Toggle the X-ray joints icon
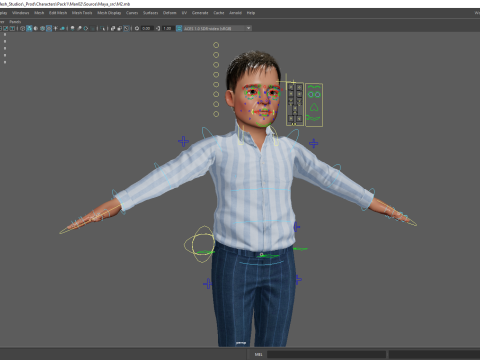Screen dimensions: 480x360 point(126,29)
